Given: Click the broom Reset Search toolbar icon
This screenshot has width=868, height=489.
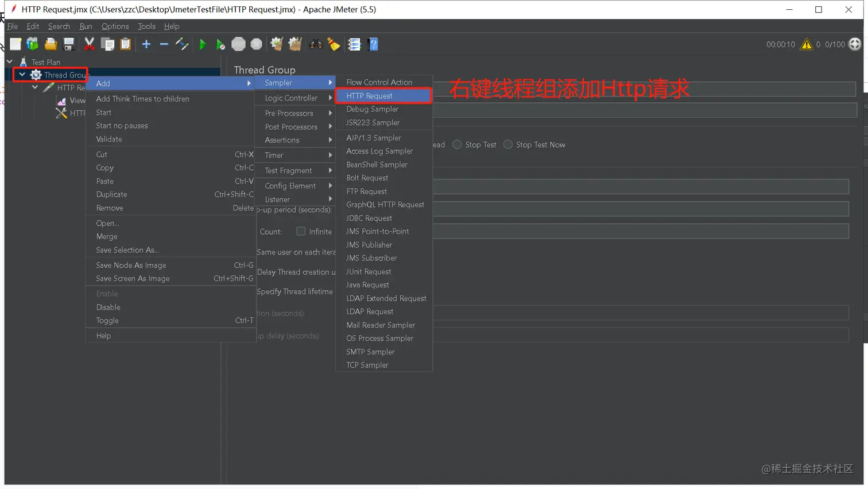Looking at the screenshot, I should [x=334, y=44].
